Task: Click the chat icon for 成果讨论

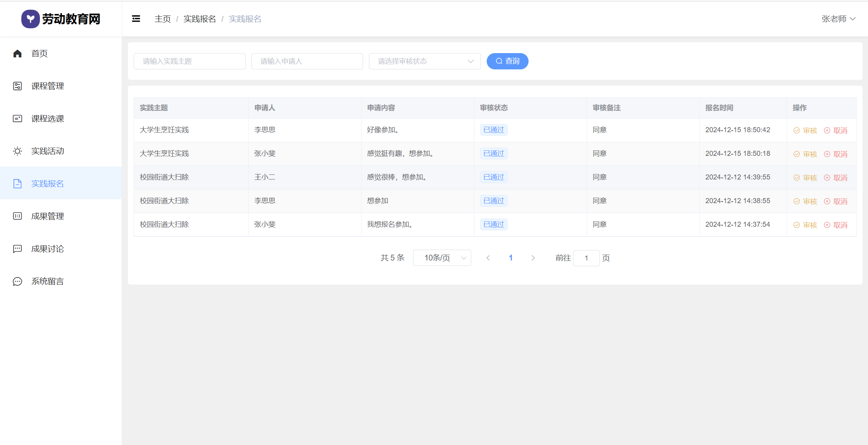Action: point(17,249)
